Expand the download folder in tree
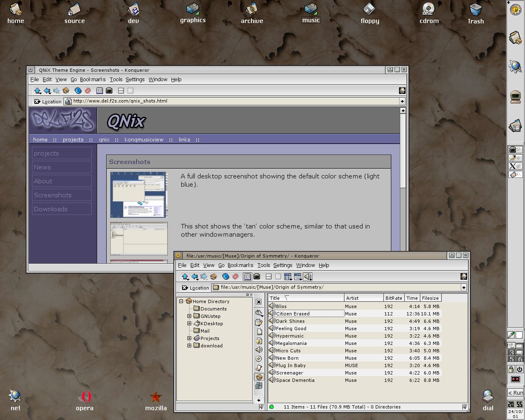Image resolution: width=525 pixels, height=420 pixels. coord(189,346)
